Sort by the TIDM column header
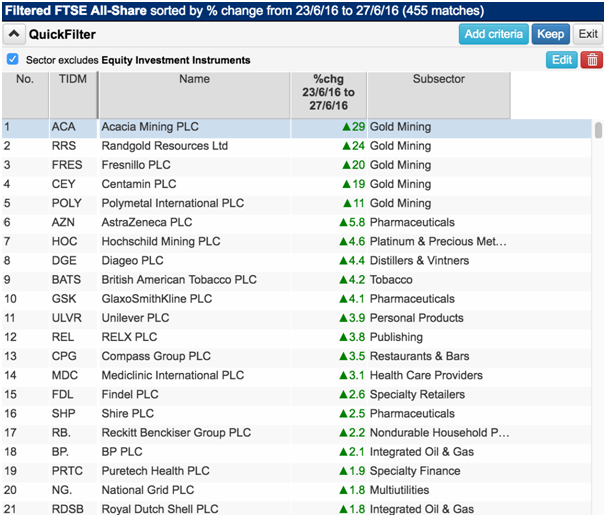The height and width of the screenshot is (517, 606). coord(73,95)
